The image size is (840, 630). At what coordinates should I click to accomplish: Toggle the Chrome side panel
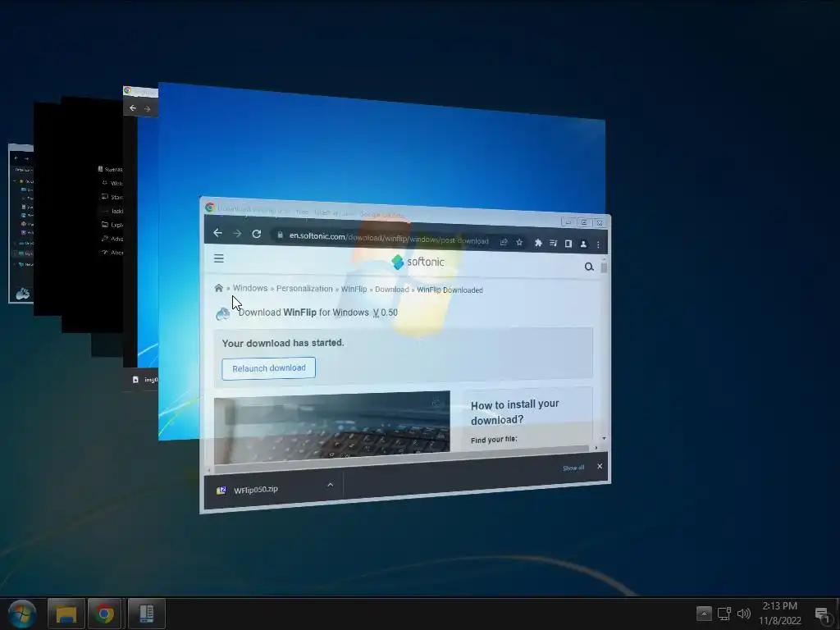[x=568, y=244]
